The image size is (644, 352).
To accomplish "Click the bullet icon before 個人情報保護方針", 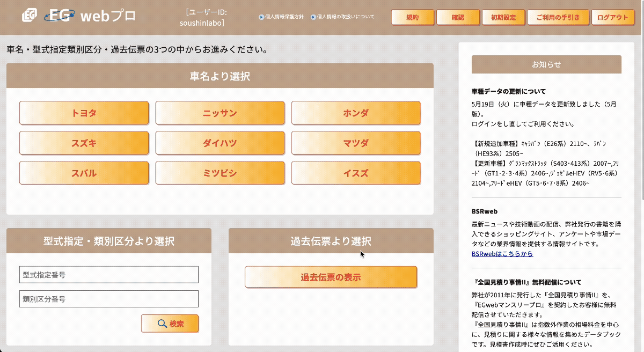I will pos(261,17).
